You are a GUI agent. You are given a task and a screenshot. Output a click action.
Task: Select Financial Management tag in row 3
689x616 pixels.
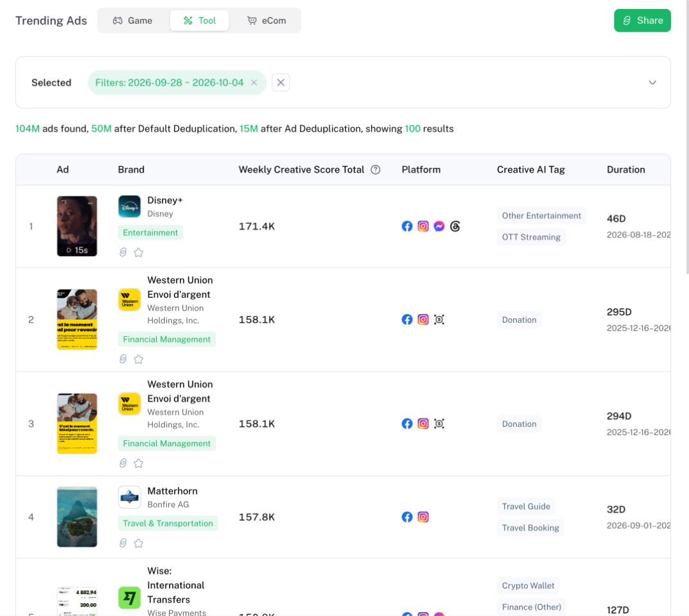(x=166, y=443)
